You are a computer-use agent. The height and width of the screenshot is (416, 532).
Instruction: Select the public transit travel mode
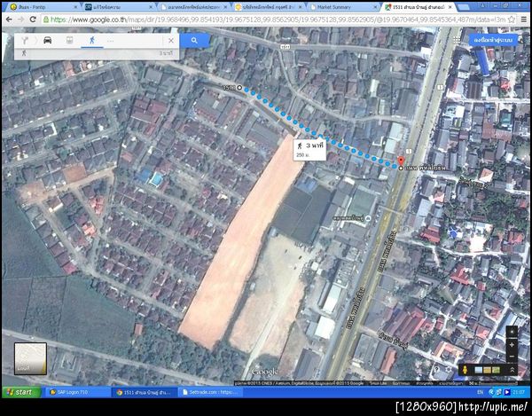(x=69, y=41)
